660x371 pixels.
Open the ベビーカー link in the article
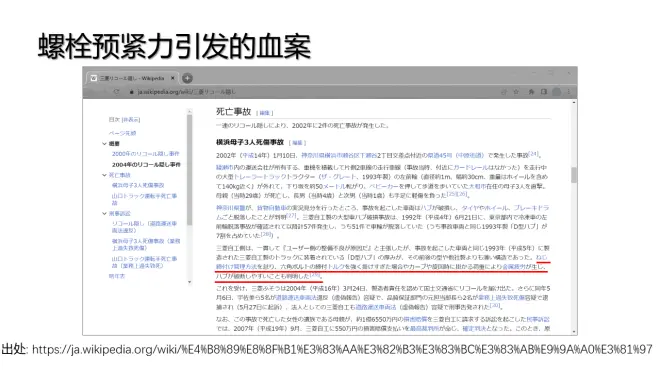pyautogui.click(x=383, y=186)
